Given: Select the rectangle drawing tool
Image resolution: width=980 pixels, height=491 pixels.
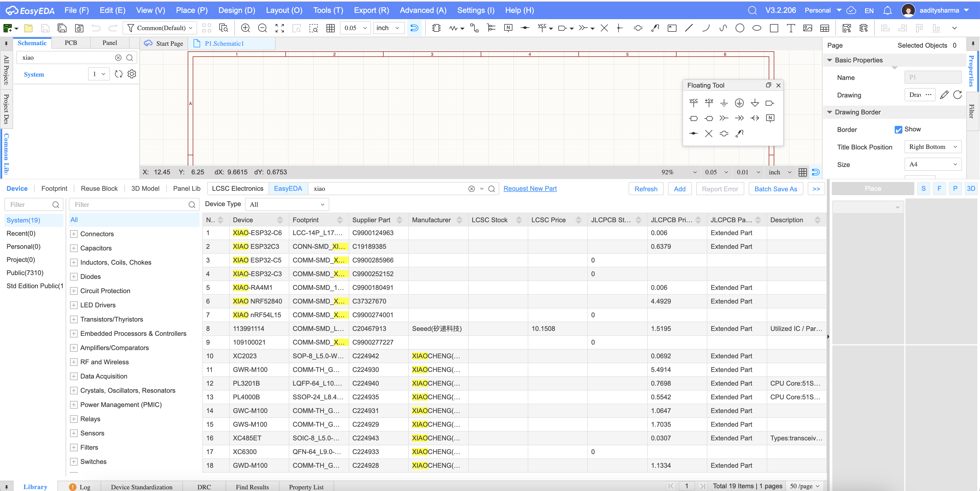Looking at the screenshot, I should click(x=774, y=28).
